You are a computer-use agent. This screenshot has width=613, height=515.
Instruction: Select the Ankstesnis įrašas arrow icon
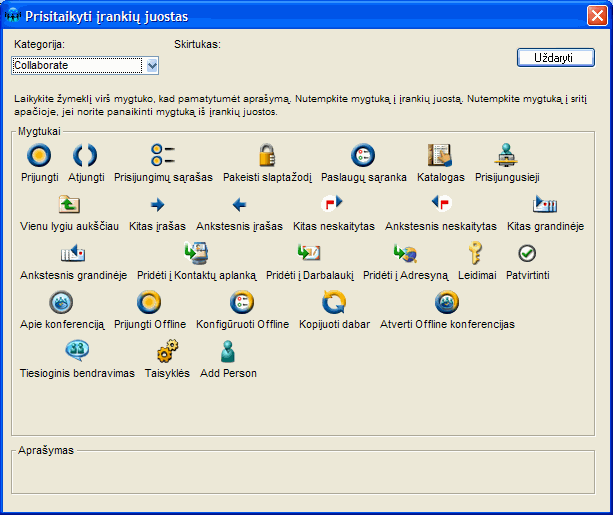pyautogui.click(x=239, y=205)
